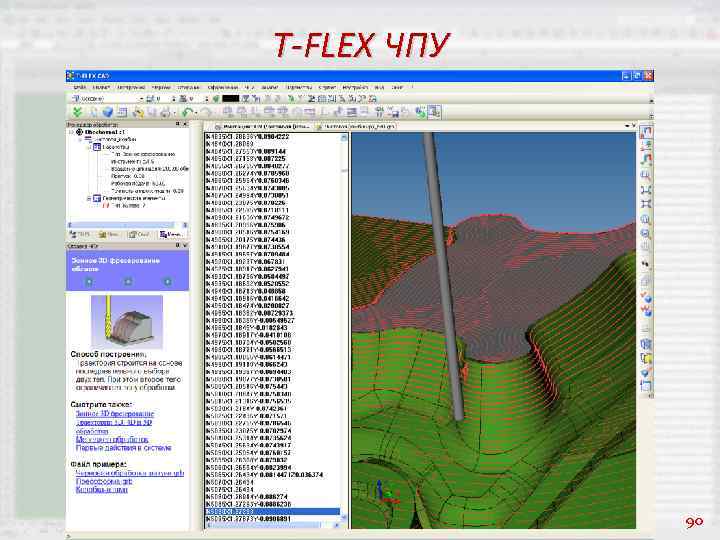Screen dimensions: 720x540
Task: Click the red contour item under Геометрические элементы
Action: [x=123, y=206]
